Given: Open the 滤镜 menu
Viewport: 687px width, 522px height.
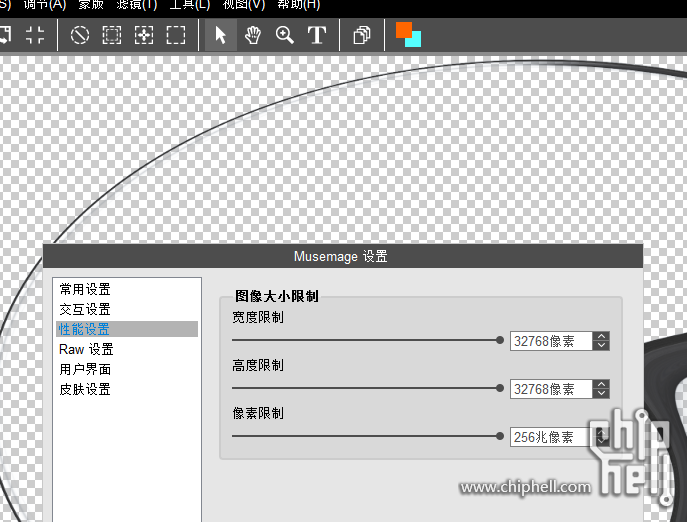Looking at the screenshot, I should [137, 5].
